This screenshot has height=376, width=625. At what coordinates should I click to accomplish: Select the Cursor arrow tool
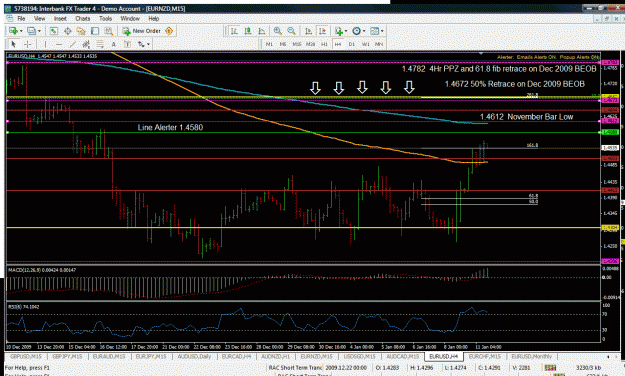[13, 44]
